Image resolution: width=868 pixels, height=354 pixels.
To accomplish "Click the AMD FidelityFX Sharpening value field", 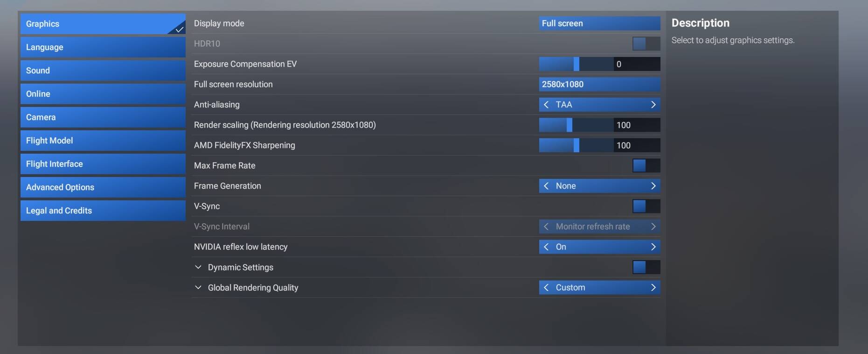I will (x=637, y=145).
